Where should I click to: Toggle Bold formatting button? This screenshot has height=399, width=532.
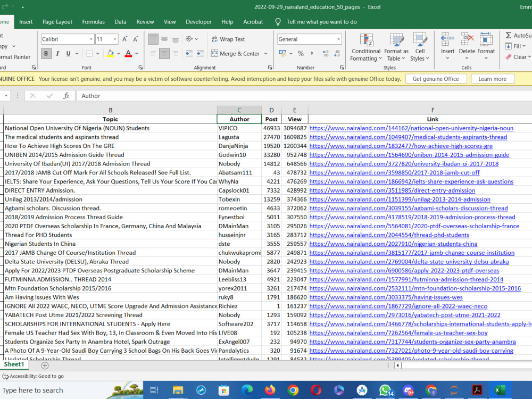point(46,54)
